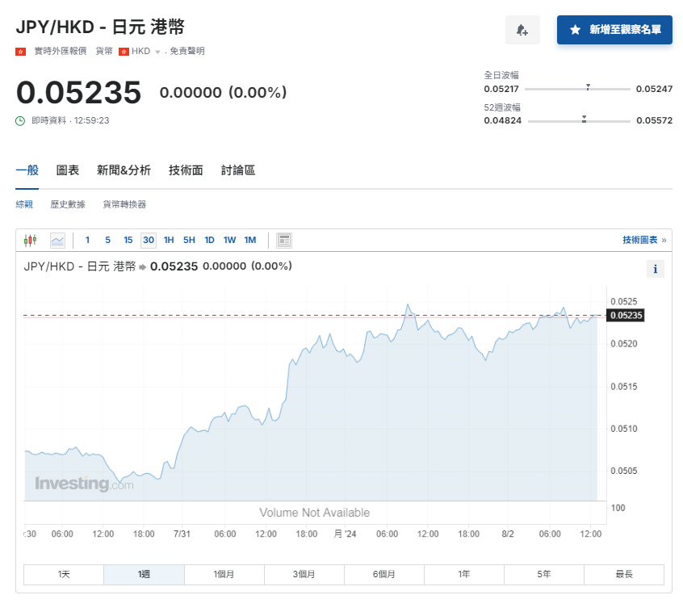This screenshot has height=616, width=683.
Task: Click the Hong Kong flag icon near HKD
Action: (x=124, y=52)
